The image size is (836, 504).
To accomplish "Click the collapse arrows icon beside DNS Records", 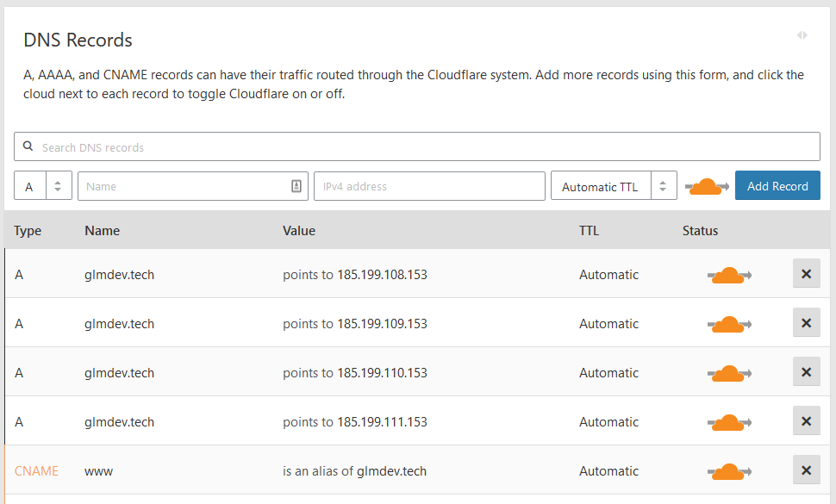I will tap(802, 35).
